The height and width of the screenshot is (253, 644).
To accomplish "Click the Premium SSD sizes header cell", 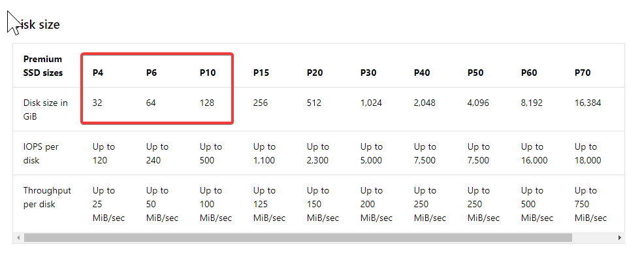I will [x=43, y=66].
